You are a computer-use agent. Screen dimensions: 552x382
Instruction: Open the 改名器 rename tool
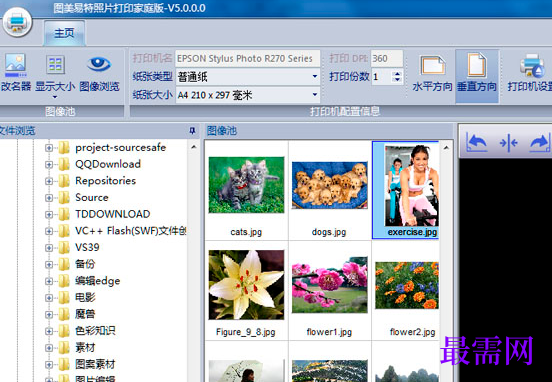(x=15, y=73)
